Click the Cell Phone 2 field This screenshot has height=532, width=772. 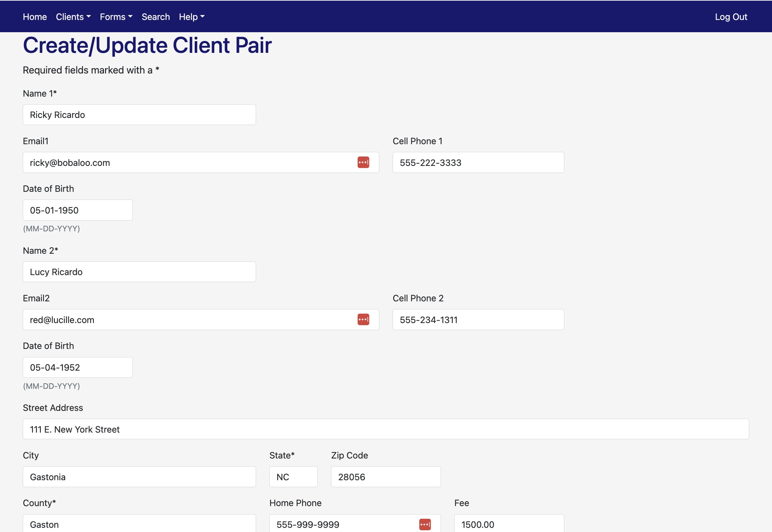pyautogui.click(x=478, y=320)
